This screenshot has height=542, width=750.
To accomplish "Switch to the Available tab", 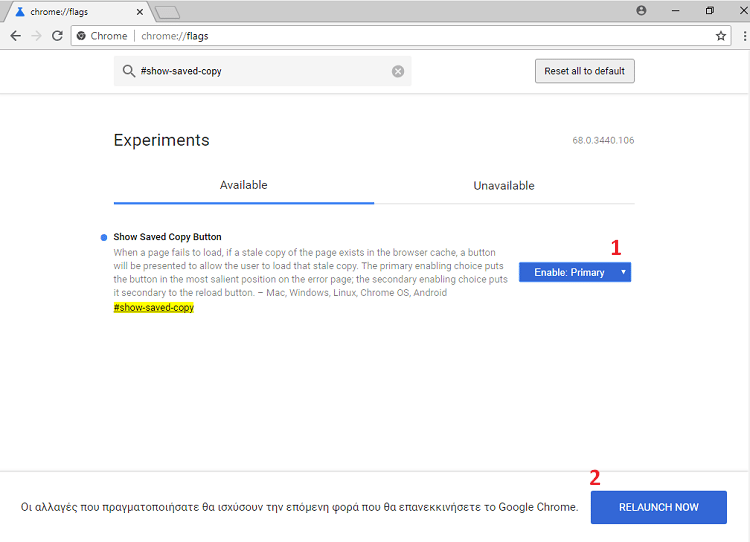I will [x=243, y=186].
